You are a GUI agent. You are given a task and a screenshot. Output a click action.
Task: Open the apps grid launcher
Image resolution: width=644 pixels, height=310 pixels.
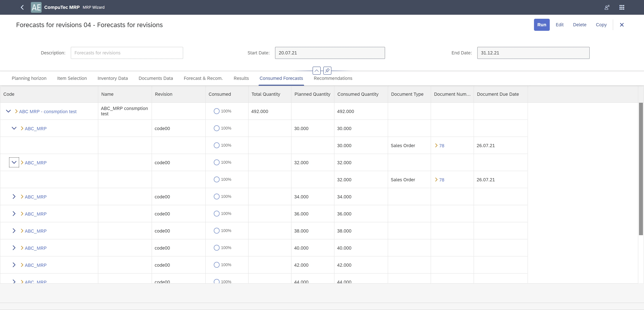[x=622, y=7]
